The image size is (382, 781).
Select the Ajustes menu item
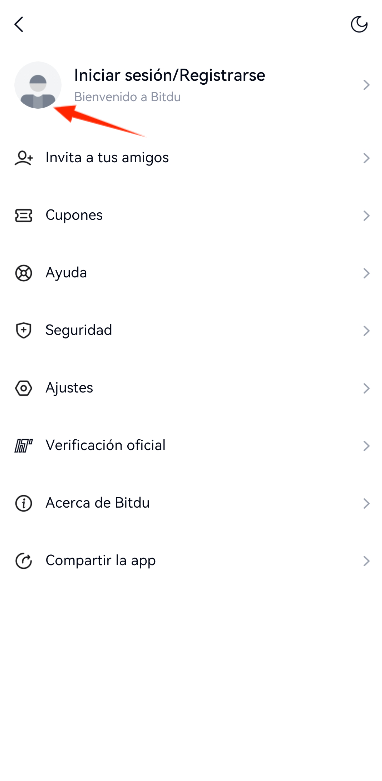(191, 388)
